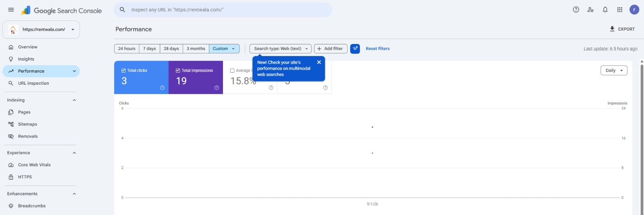Click the blue filter options icon

(355, 49)
